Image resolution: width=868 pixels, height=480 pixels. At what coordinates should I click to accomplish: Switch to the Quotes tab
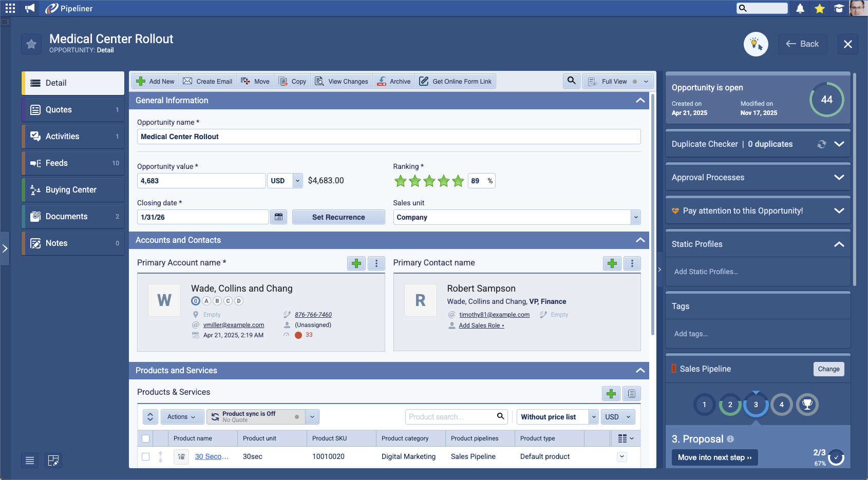pyautogui.click(x=73, y=110)
